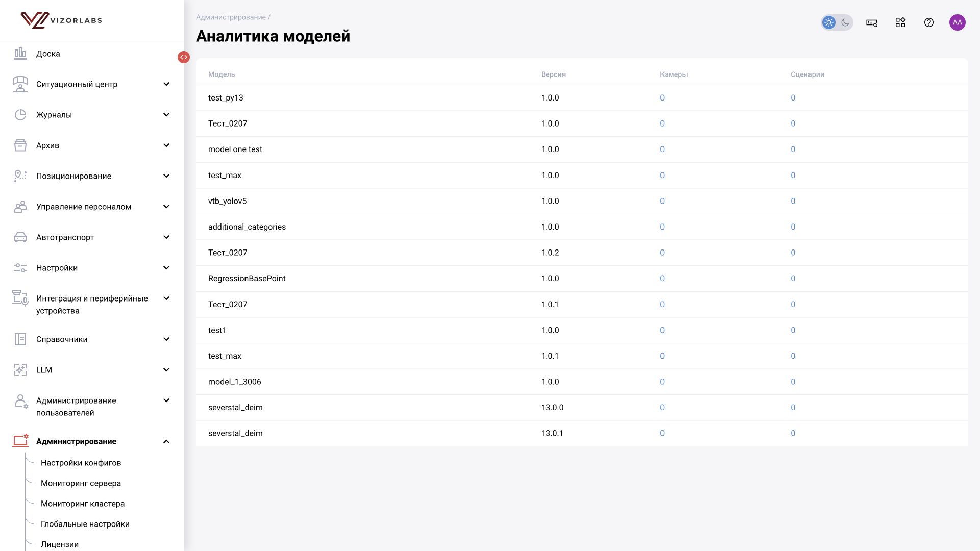Click the Архив box icon
Screen dimensions: 980x551
point(20,145)
